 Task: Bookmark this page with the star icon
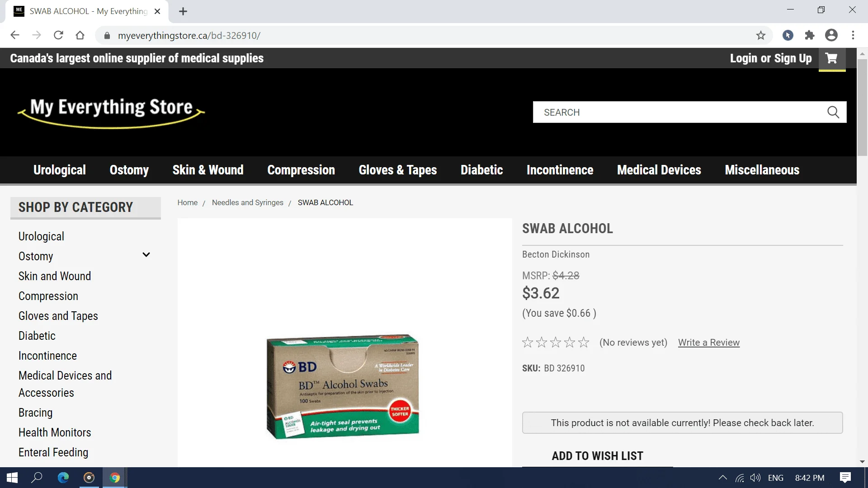(761, 35)
